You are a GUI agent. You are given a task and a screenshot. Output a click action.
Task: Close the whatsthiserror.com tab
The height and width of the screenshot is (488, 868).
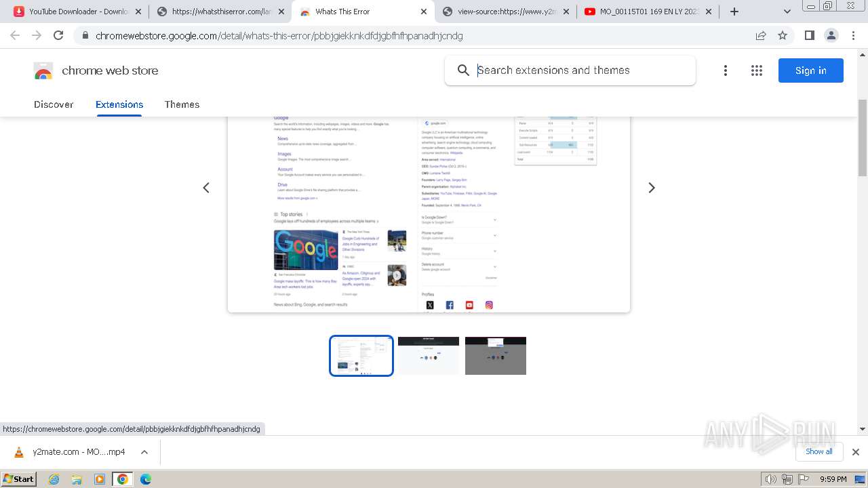(281, 12)
